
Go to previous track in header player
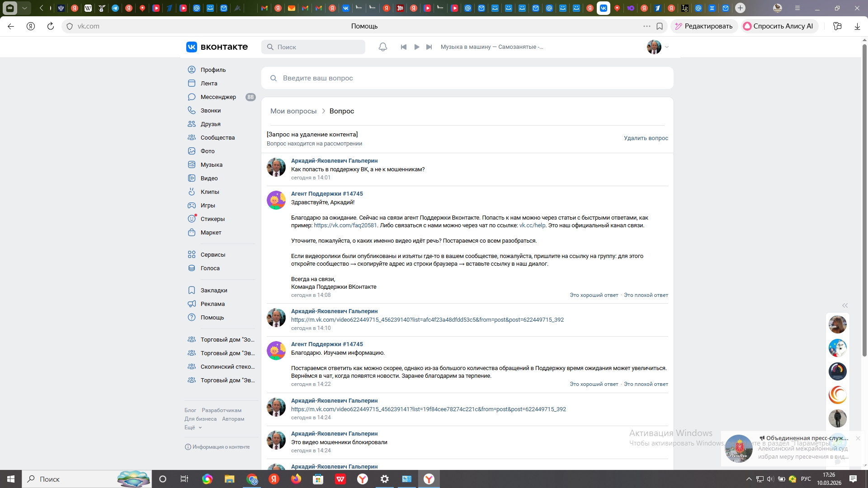pyautogui.click(x=404, y=47)
